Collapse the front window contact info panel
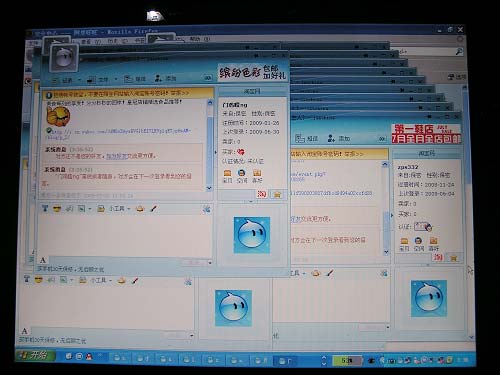 tap(215, 152)
